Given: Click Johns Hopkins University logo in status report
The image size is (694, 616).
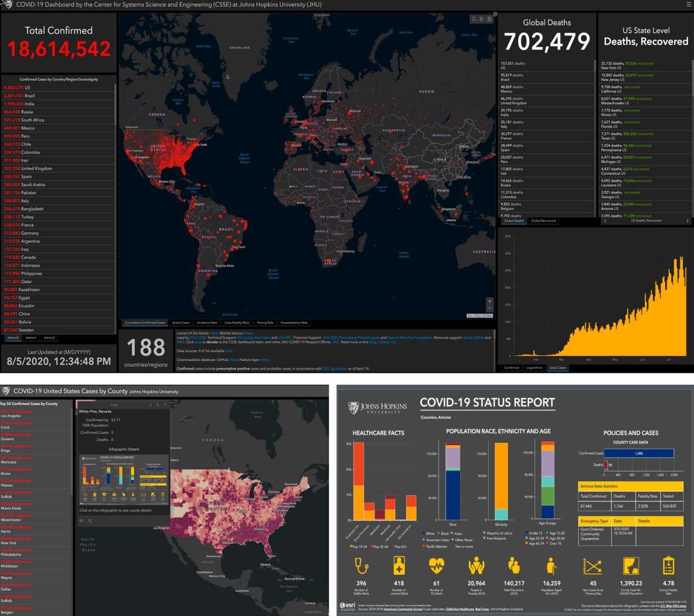Looking at the screenshot, I should [x=377, y=407].
